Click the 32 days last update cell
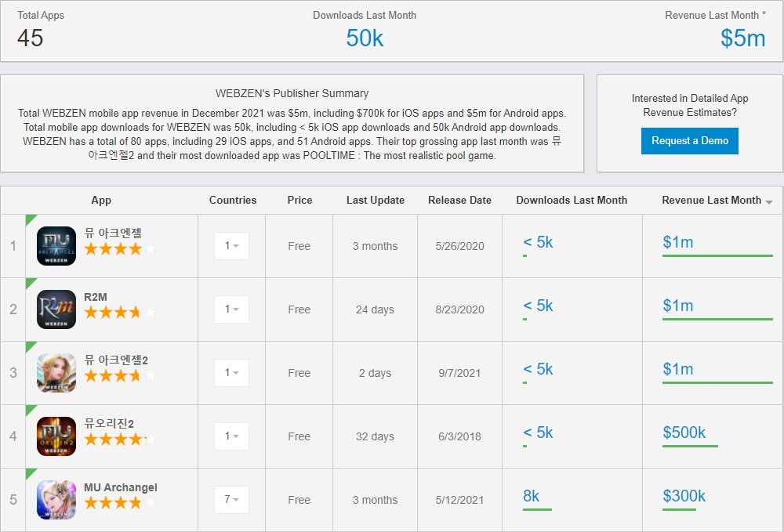Screen dimensions: 784x532 375,436
